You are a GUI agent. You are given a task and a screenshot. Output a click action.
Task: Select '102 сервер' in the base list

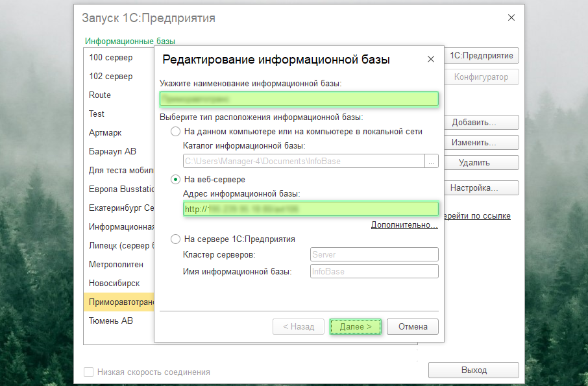119,76
